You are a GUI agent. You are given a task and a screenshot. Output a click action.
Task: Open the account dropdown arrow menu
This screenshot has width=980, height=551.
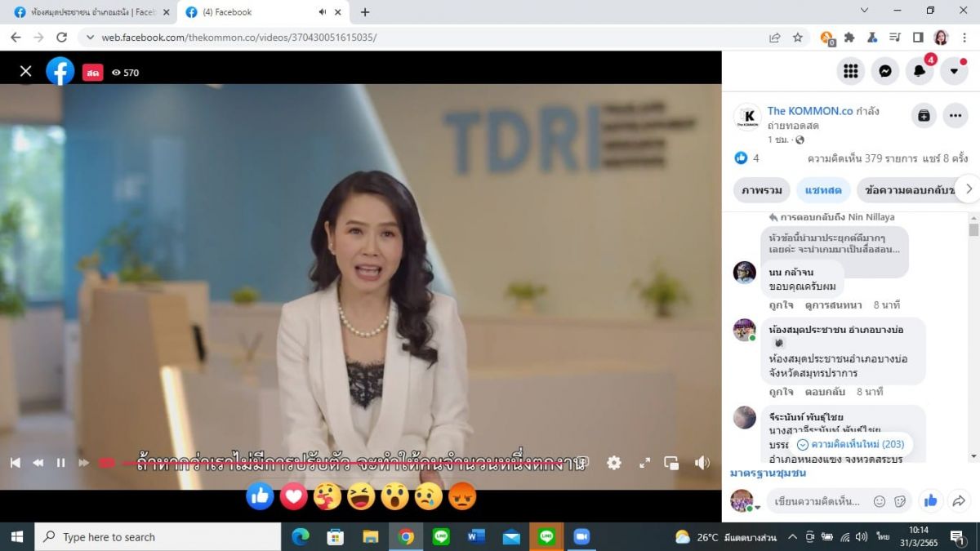point(954,71)
